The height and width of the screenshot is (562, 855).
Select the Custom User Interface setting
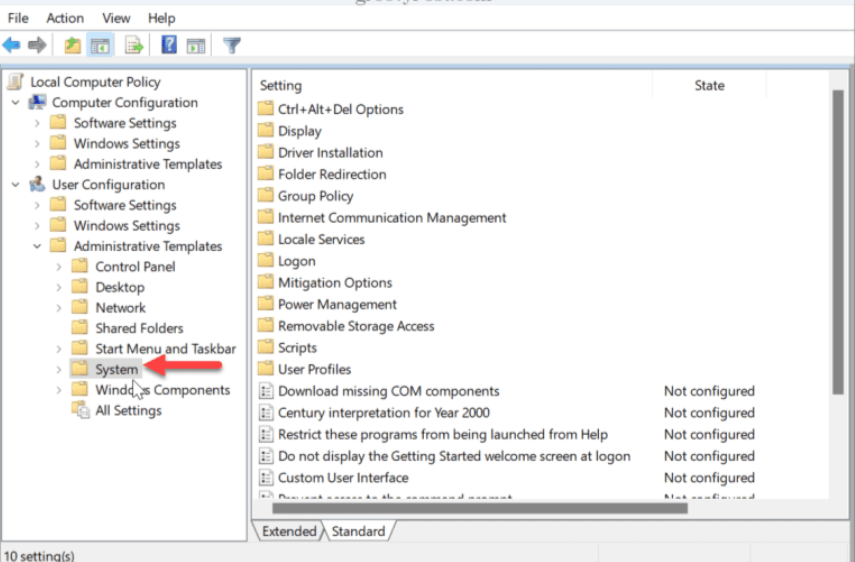pyautogui.click(x=342, y=478)
